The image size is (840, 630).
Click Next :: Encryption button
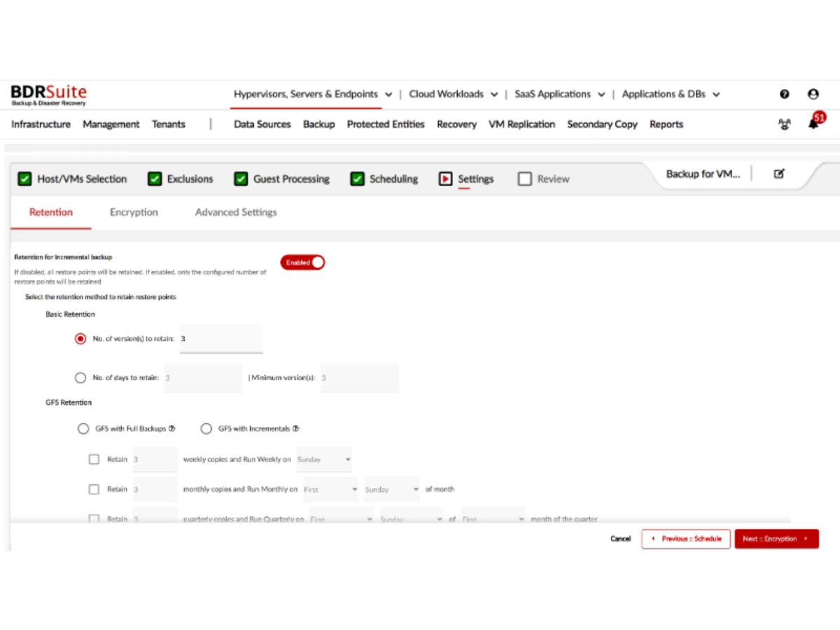776,539
